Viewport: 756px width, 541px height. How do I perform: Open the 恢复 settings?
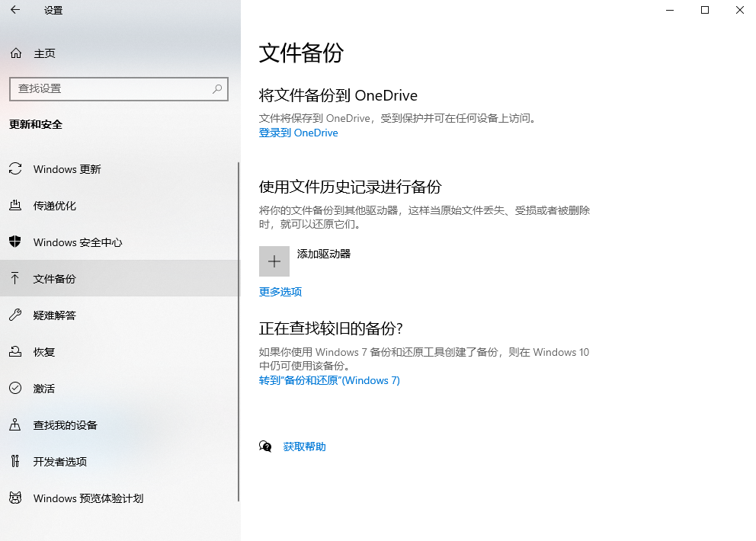[x=46, y=351]
